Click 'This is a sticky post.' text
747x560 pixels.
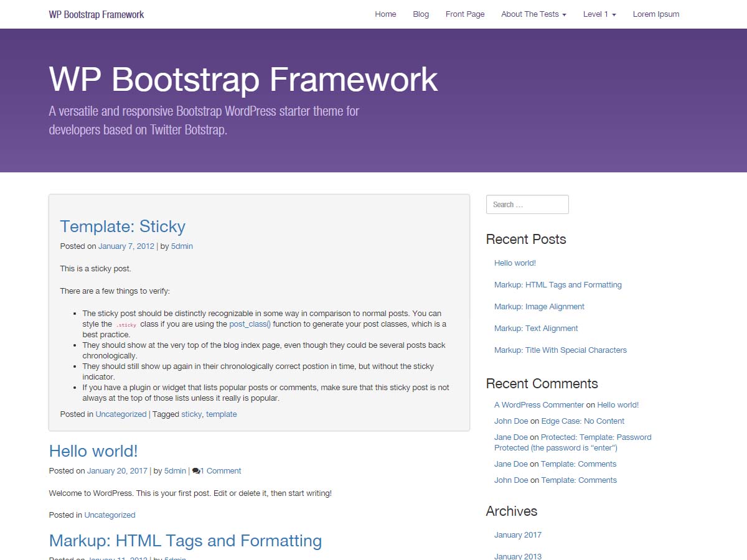click(x=95, y=269)
